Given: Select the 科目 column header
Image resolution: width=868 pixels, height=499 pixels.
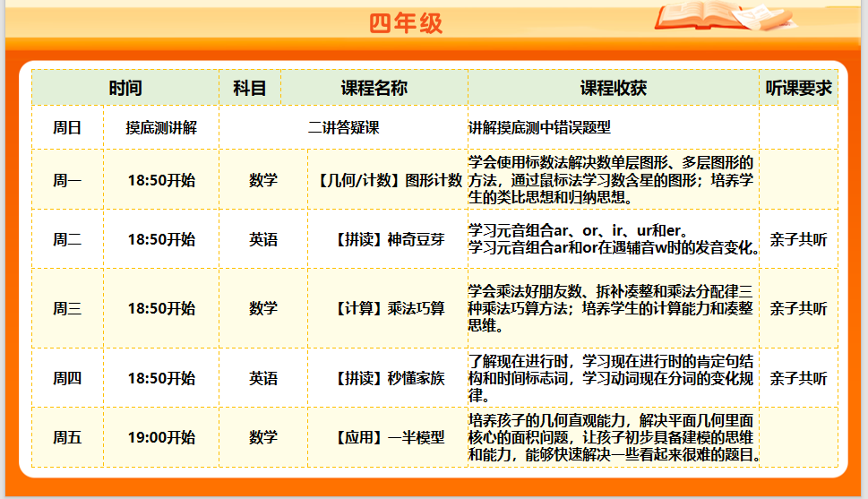Looking at the screenshot, I should click(250, 88).
